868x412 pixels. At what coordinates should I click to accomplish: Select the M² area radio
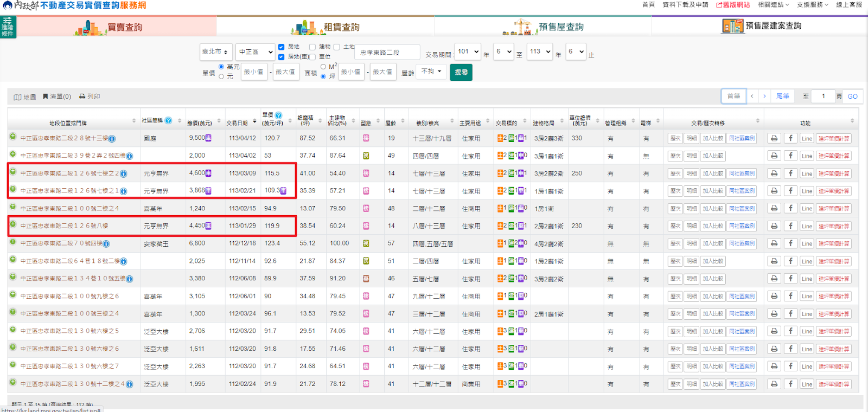323,67
